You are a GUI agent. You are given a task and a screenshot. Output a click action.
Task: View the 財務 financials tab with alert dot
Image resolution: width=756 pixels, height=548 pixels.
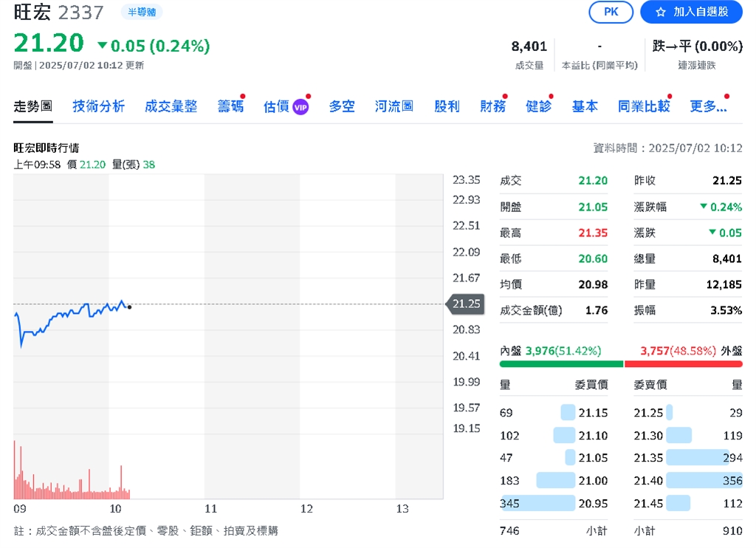492,106
